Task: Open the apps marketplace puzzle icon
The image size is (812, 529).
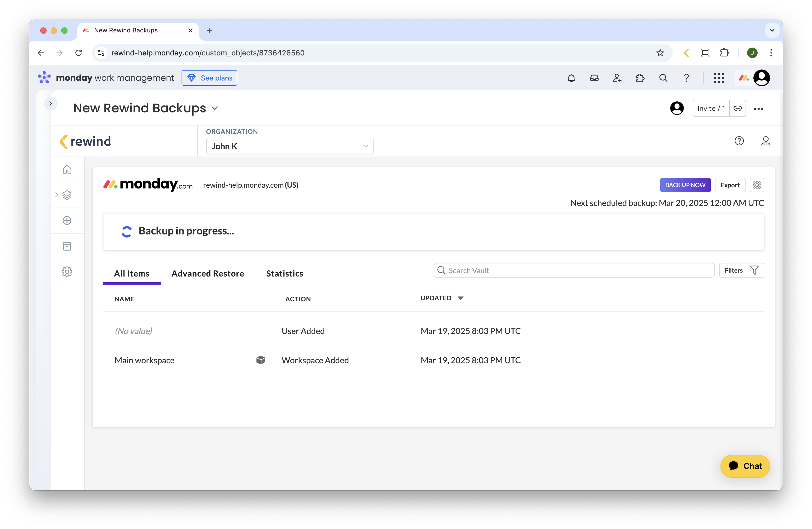Action: pyautogui.click(x=640, y=78)
